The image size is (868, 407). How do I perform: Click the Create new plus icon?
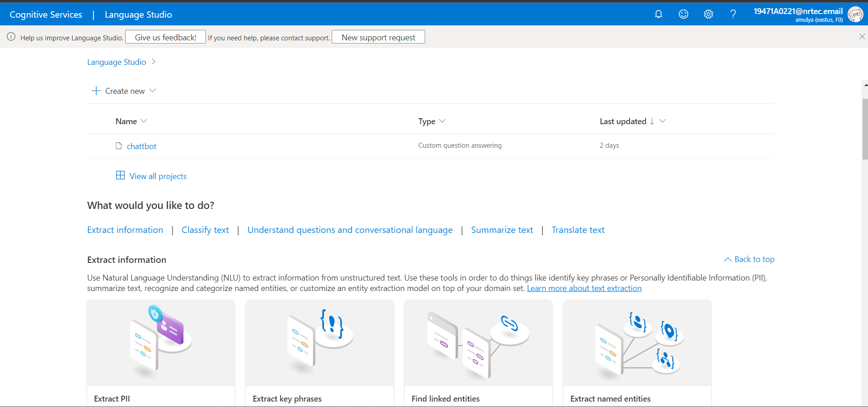point(96,91)
